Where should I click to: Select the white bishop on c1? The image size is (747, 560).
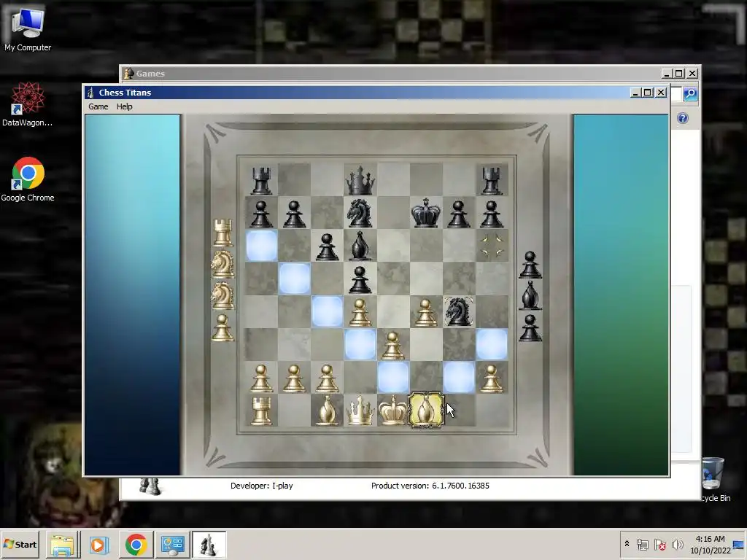point(328,410)
